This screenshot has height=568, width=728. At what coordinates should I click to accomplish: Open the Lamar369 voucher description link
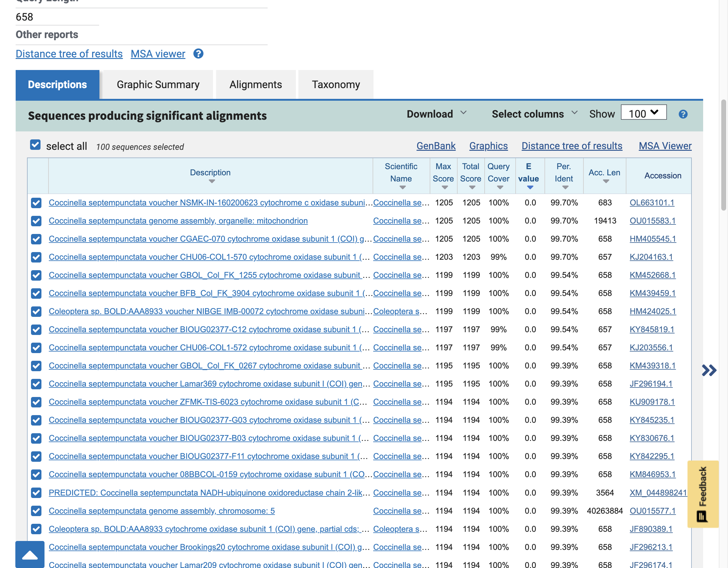tap(209, 384)
